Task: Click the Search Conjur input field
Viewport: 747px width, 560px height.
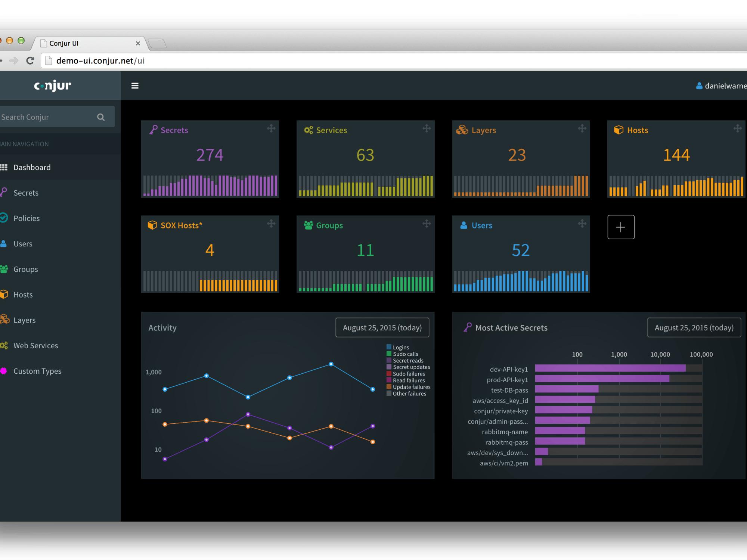Action: (45, 117)
